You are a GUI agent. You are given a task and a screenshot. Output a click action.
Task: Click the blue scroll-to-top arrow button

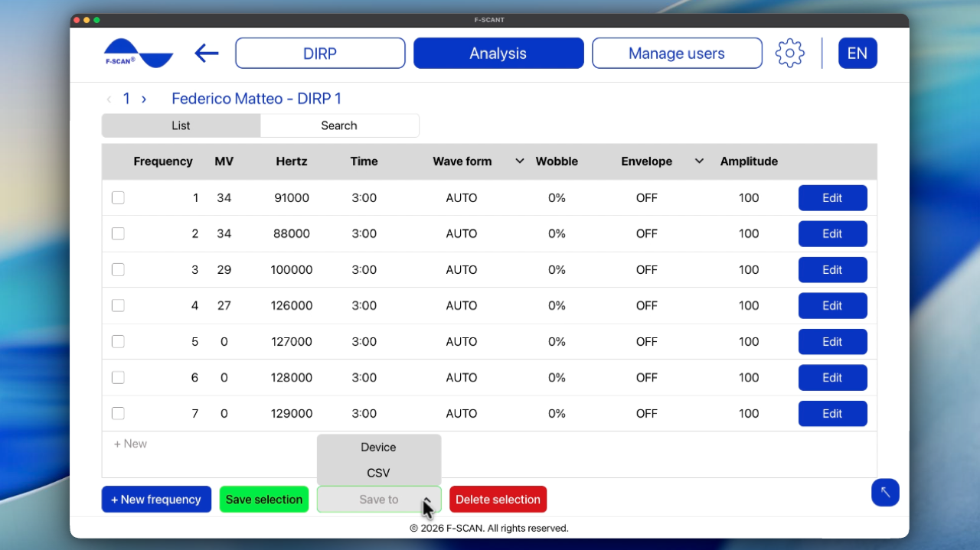pos(885,492)
